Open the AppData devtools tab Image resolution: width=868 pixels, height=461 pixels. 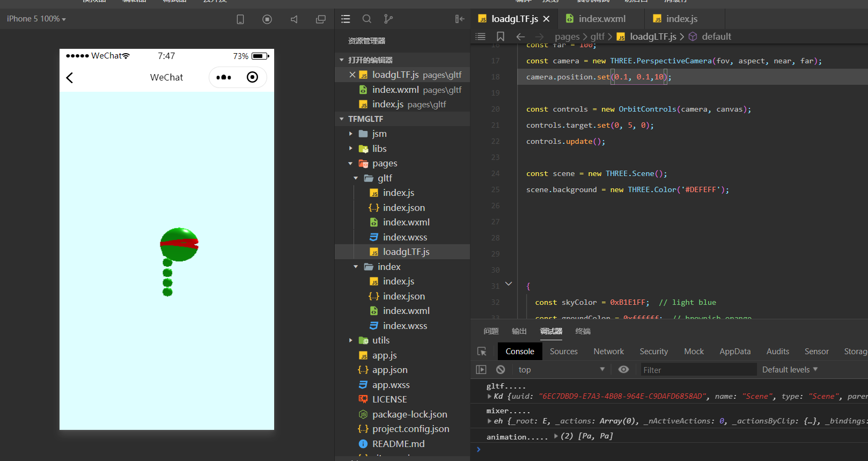(x=735, y=352)
